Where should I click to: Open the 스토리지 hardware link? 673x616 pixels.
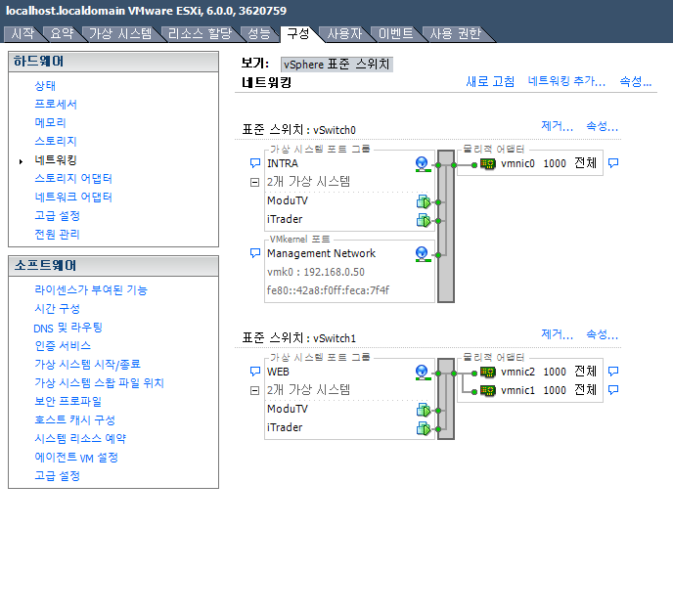point(56,141)
